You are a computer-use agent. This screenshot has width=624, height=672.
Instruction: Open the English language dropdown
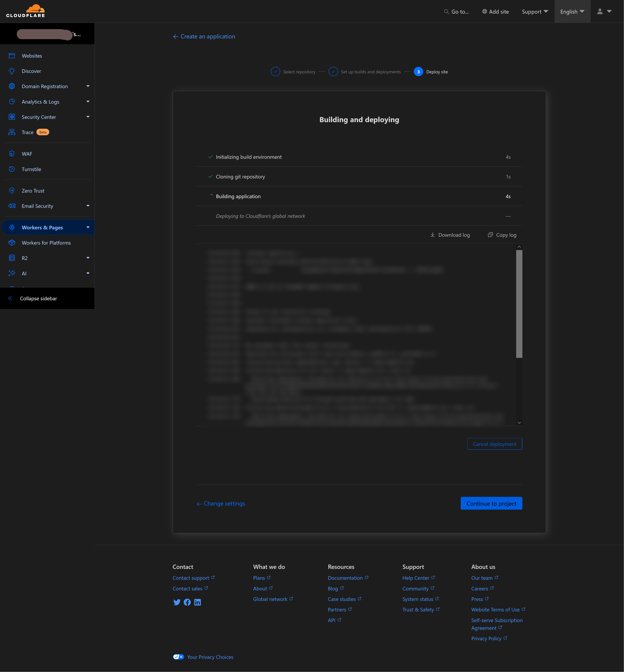(572, 11)
